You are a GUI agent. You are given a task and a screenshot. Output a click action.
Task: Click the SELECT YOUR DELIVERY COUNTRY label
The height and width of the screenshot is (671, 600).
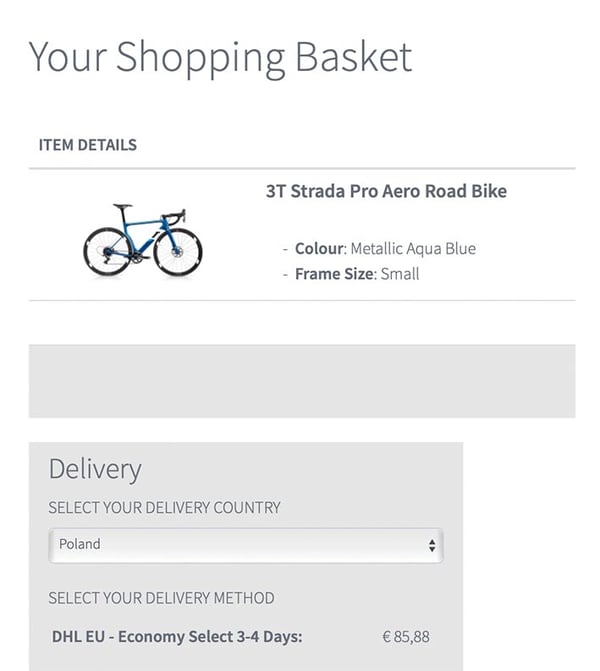coord(164,508)
